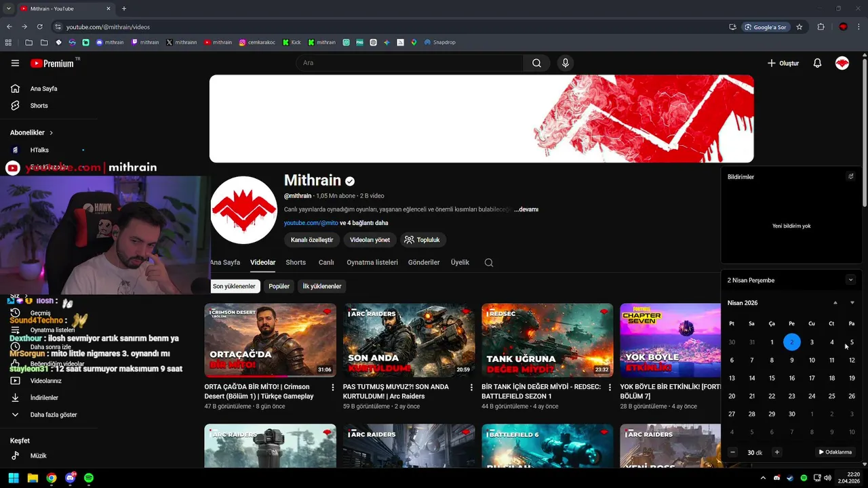The image size is (868, 488).
Task: Open the Instagram cemkarakoc bookmark
Action: click(256, 42)
